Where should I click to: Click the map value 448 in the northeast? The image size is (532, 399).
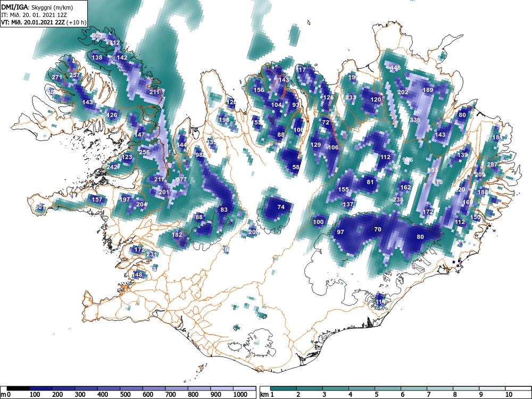pyautogui.click(x=395, y=68)
